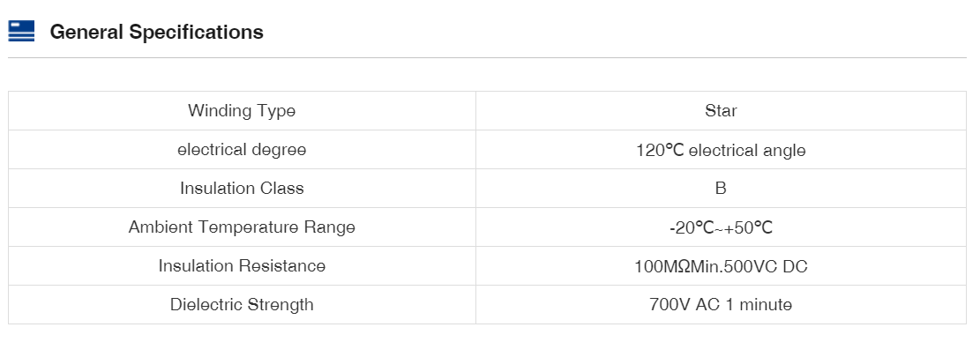Viewport: 980px width, 357px height.
Task: Click the 700V AC 1 minute value
Action: point(721,305)
